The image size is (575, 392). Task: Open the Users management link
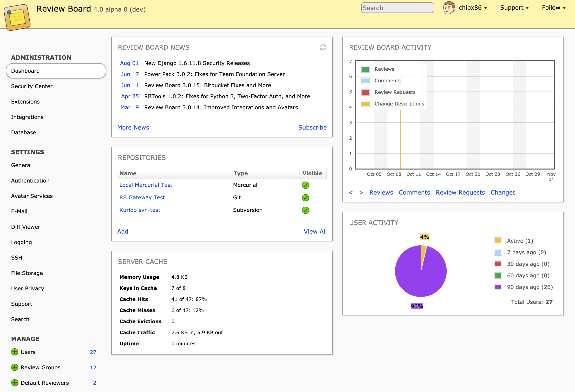pos(28,352)
